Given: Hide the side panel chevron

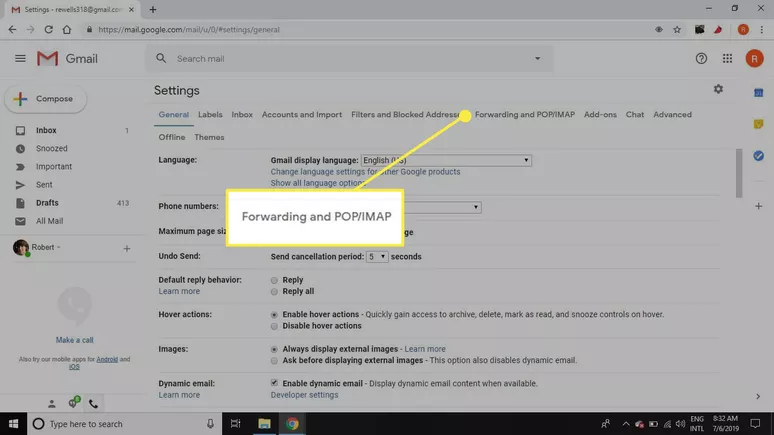Looking at the screenshot, I should coord(758,396).
